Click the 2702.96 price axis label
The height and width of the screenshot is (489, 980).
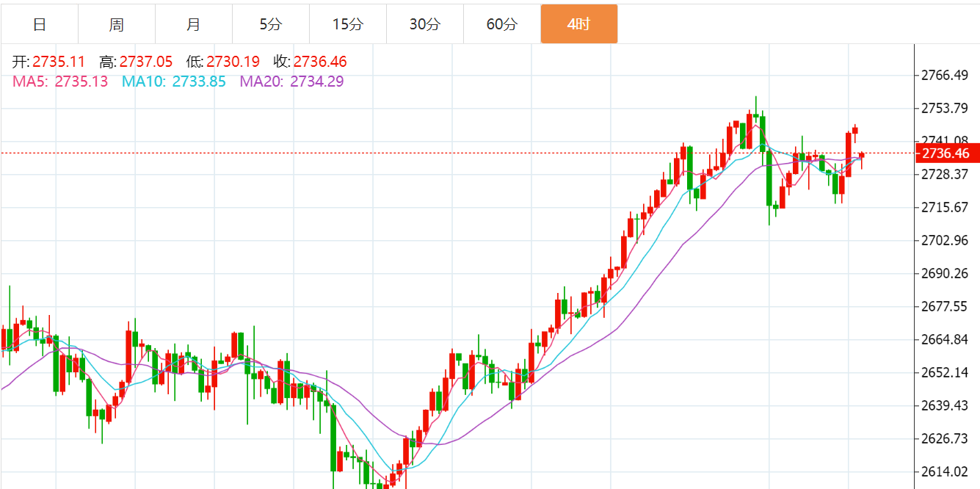point(945,240)
